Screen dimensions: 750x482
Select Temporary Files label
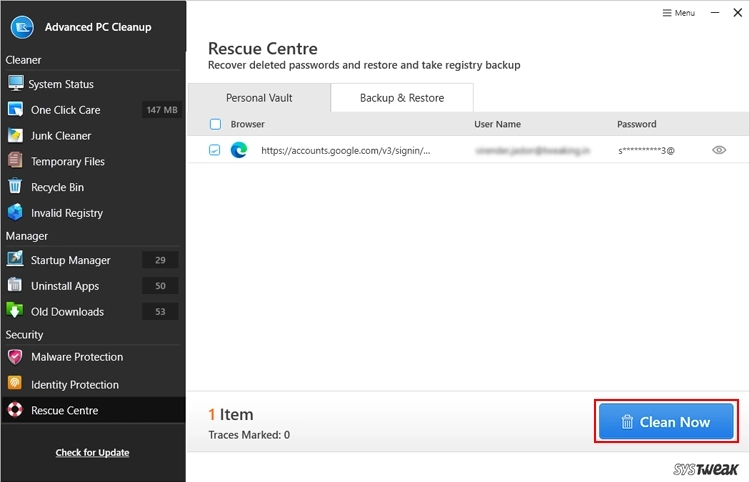[x=68, y=162]
